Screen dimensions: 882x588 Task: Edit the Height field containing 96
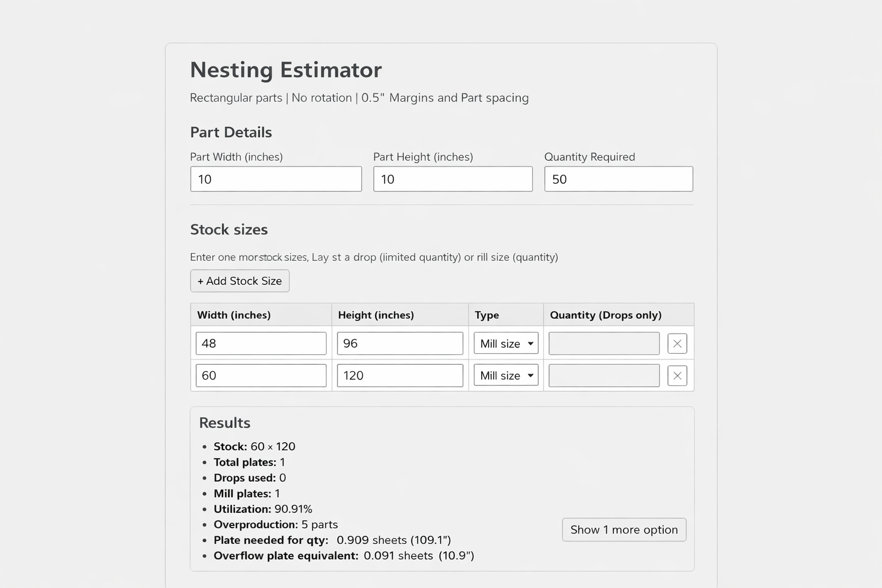tap(400, 343)
